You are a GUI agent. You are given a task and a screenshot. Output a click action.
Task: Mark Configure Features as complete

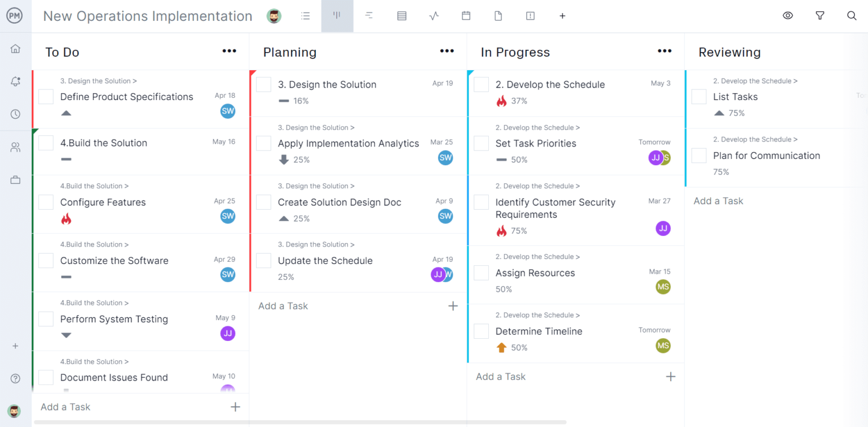[x=45, y=202]
